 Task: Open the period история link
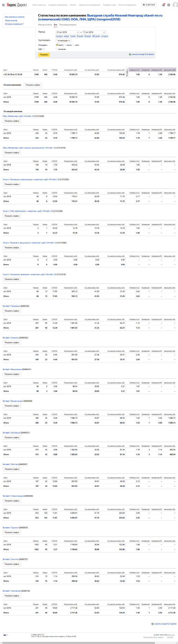click(104, 36)
